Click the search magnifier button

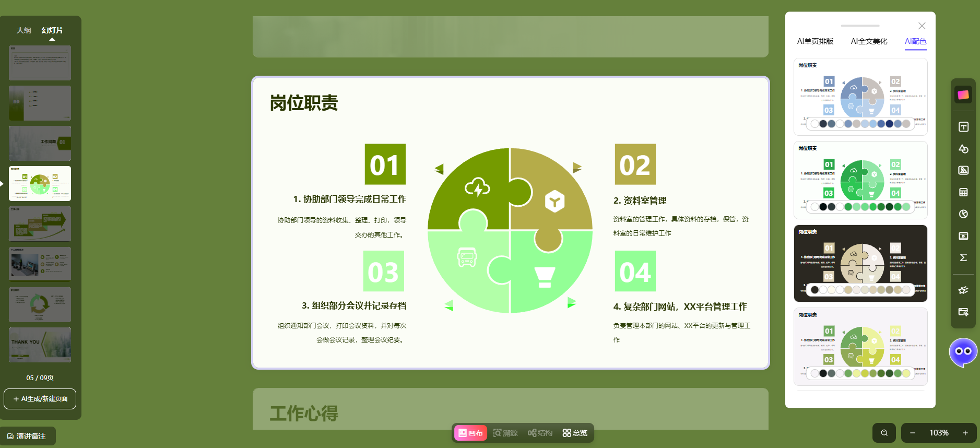click(884, 433)
